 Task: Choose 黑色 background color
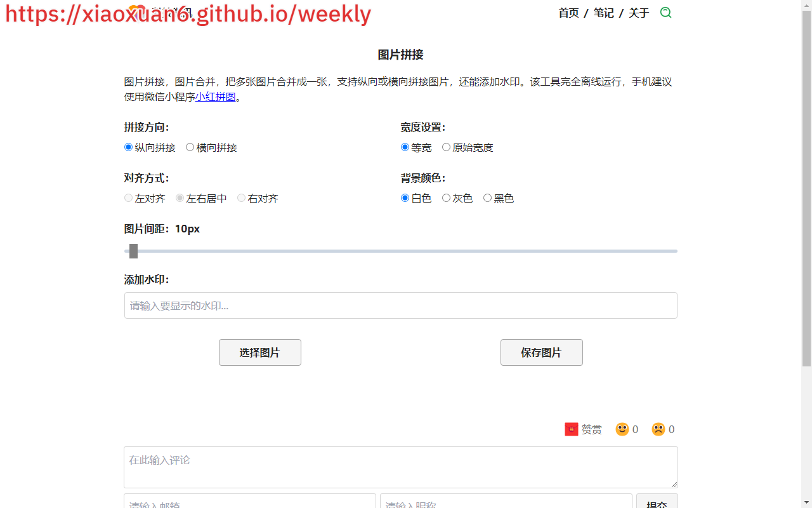pyautogui.click(x=487, y=198)
